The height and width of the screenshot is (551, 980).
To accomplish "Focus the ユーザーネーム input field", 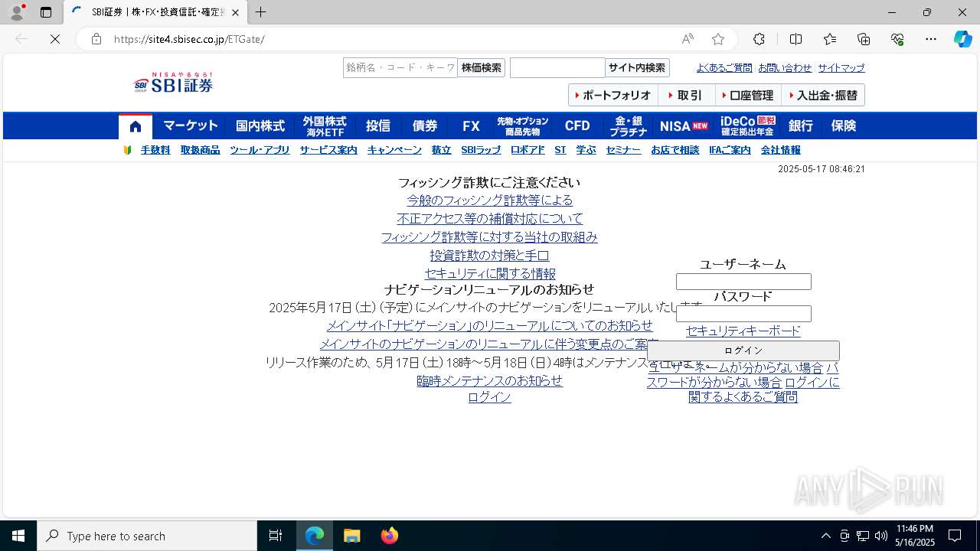I will pos(743,282).
